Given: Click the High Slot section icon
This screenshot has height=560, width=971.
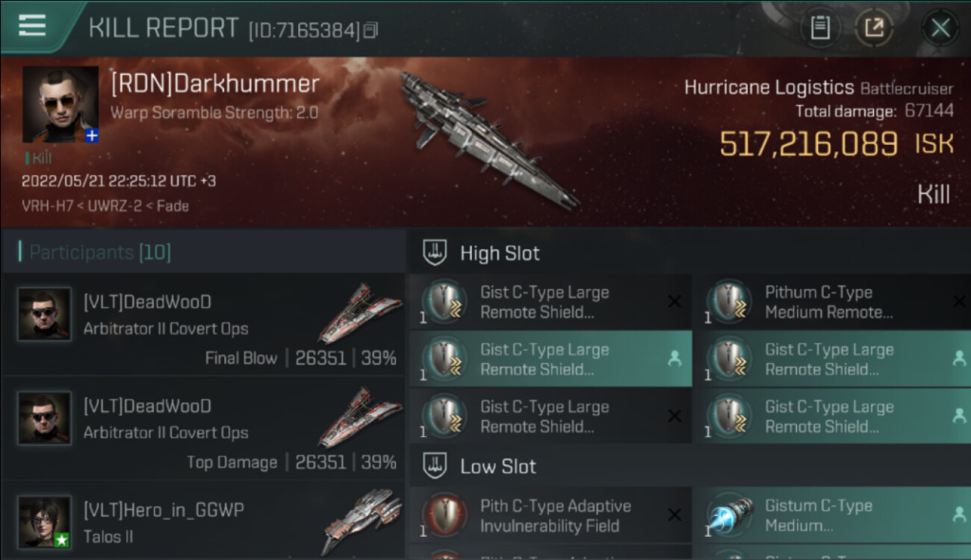Looking at the screenshot, I should coord(435,253).
